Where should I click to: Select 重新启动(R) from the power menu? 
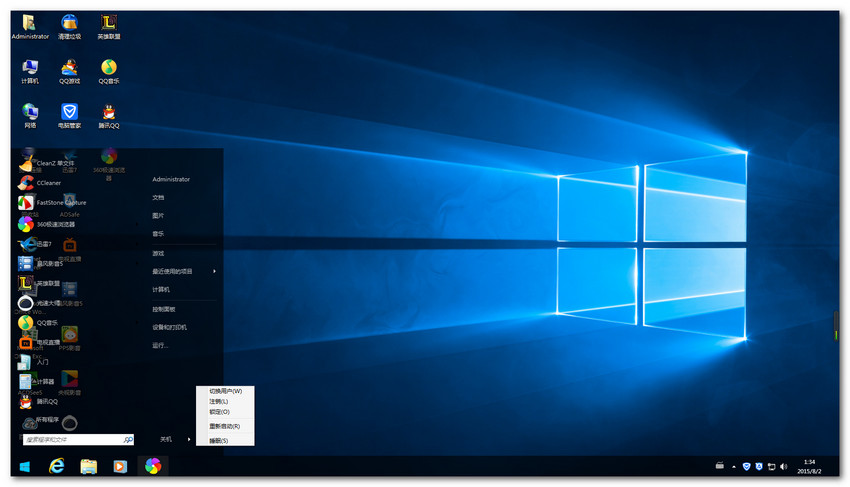point(224,426)
